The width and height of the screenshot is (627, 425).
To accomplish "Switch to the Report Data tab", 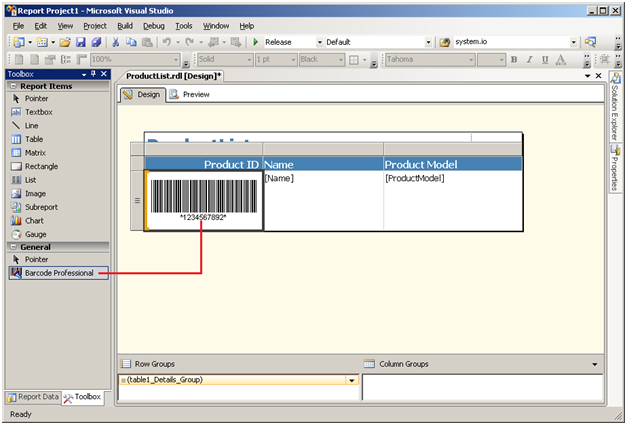I will click(x=33, y=397).
